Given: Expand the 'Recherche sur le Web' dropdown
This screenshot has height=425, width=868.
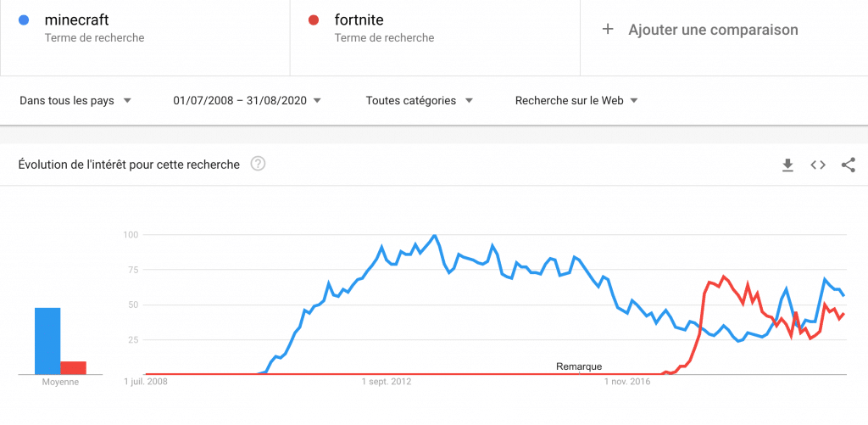Looking at the screenshot, I should (576, 100).
